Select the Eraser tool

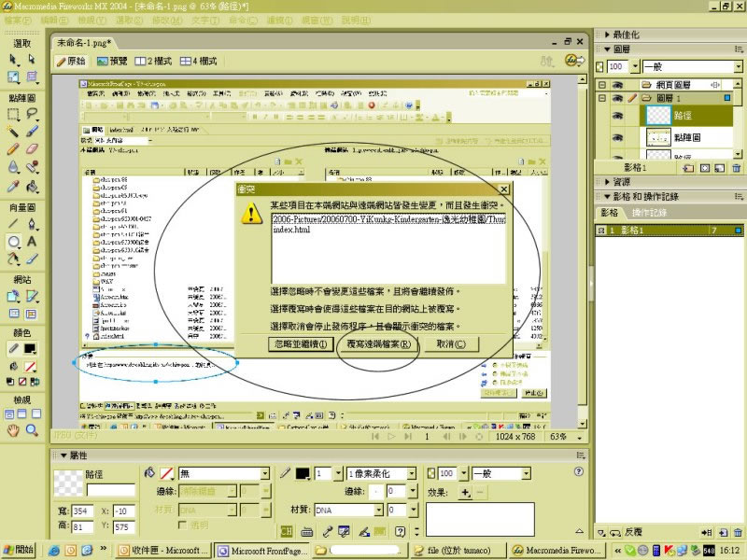(x=32, y=149)
